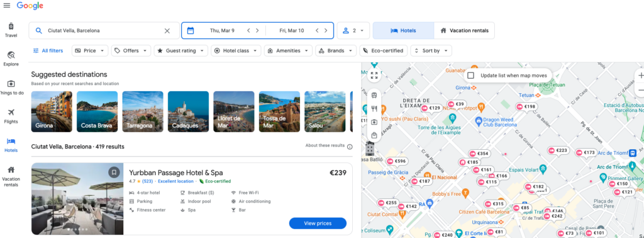Move check-out date one day later
This screenshot has width=644, height=238.
326,30
